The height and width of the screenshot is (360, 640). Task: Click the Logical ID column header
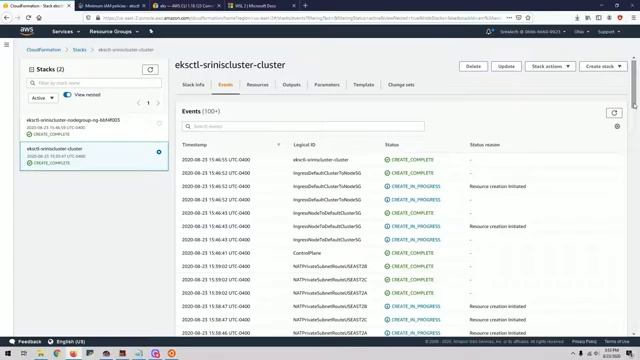pyautogui.click(x=304, y=145)
